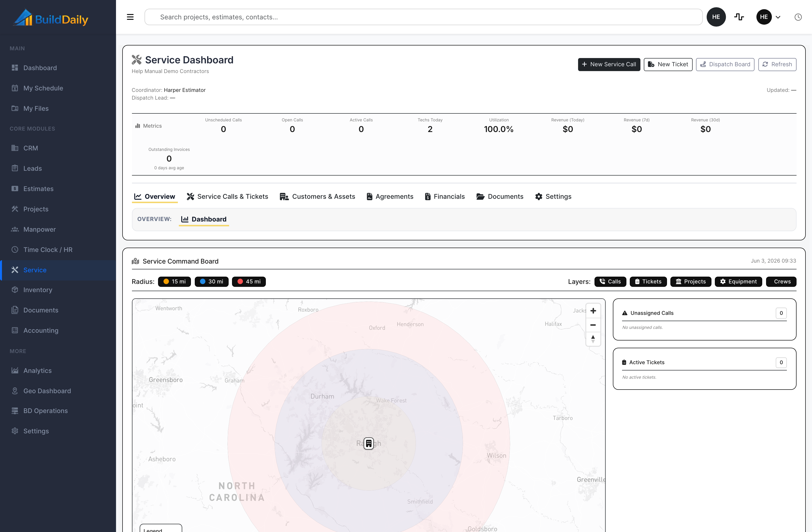Click the first HE avatar beside search

click(x=716, y=17)
